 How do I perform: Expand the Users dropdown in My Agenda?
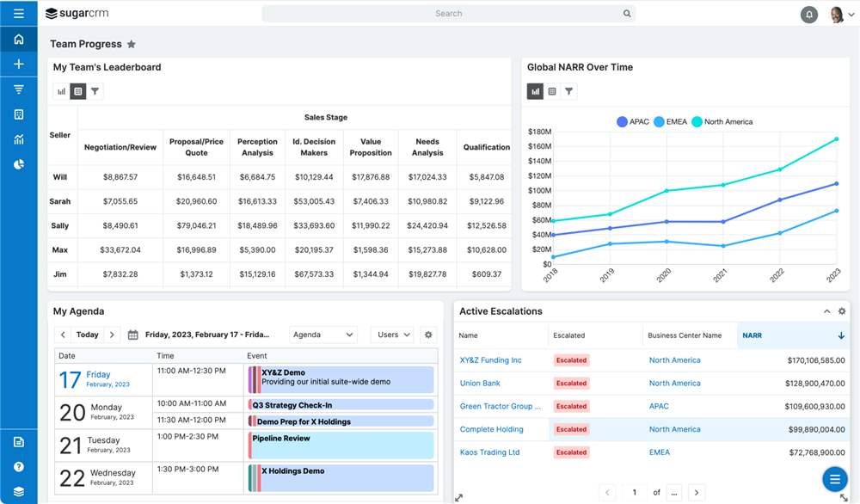click(393, 335)
